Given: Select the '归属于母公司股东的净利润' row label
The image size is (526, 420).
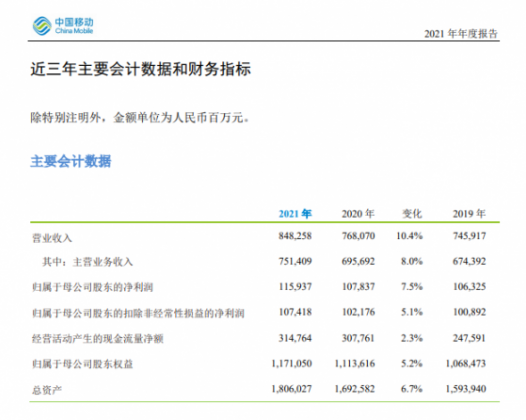Looking at the screenshot, I should 93,287.
